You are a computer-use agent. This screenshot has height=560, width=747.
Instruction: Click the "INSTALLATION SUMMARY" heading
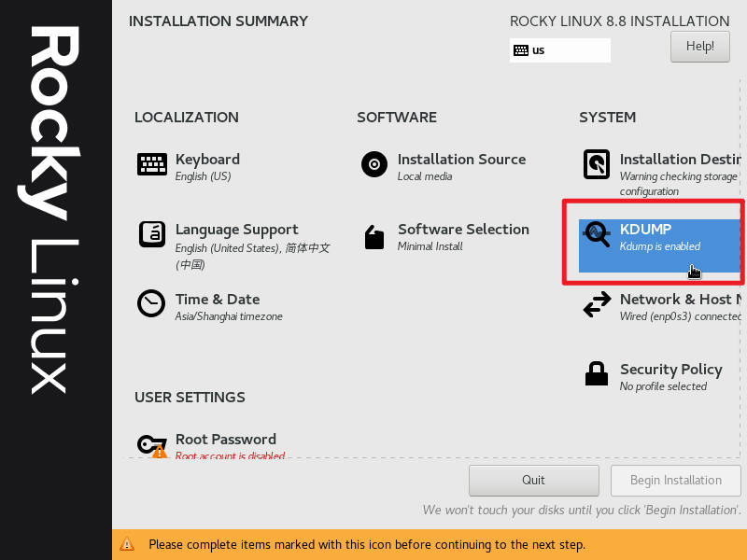pos(218,21)
